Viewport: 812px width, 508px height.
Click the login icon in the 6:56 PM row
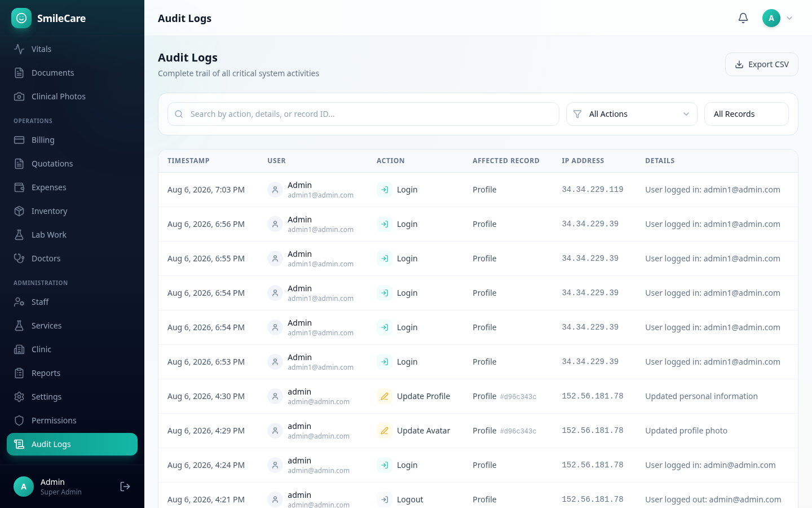pyautogui.click(x=385, y=224)
